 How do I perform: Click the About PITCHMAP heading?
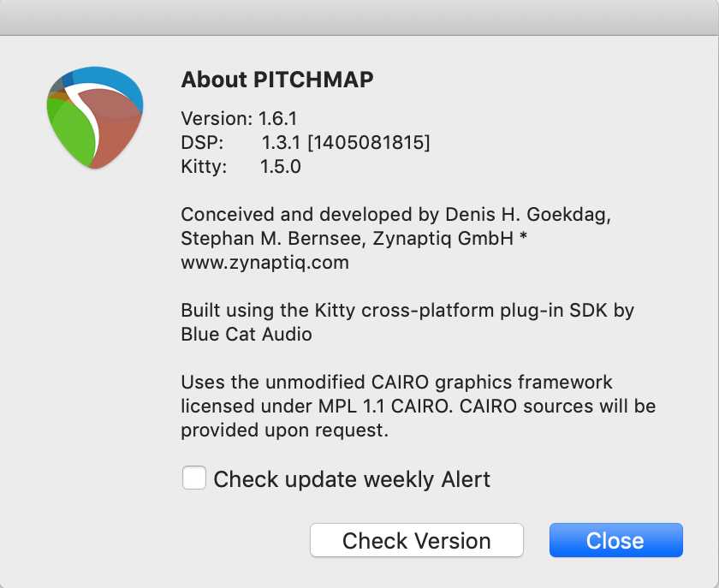[277, 80]
